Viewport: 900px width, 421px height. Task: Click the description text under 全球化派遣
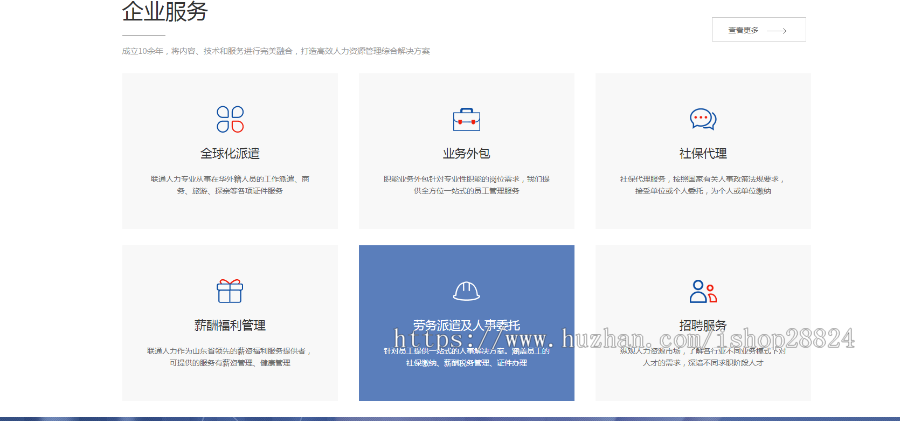(230, 185)
